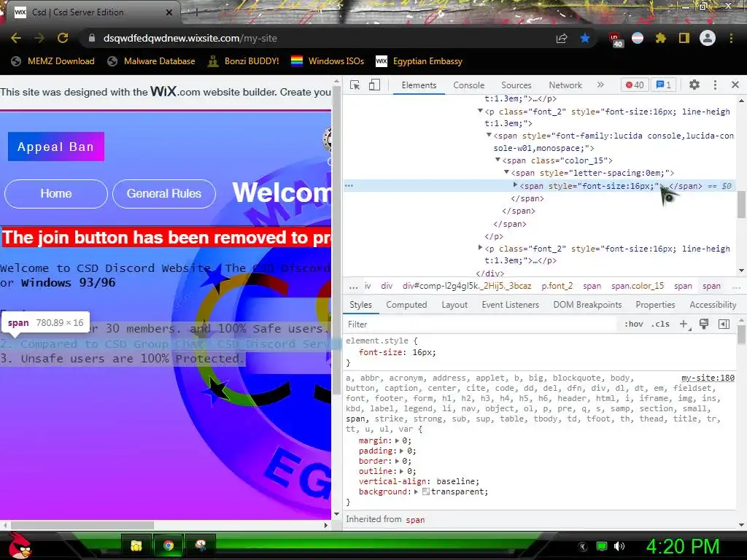Activate the inspect element picker icon

(x=355, y=85)
